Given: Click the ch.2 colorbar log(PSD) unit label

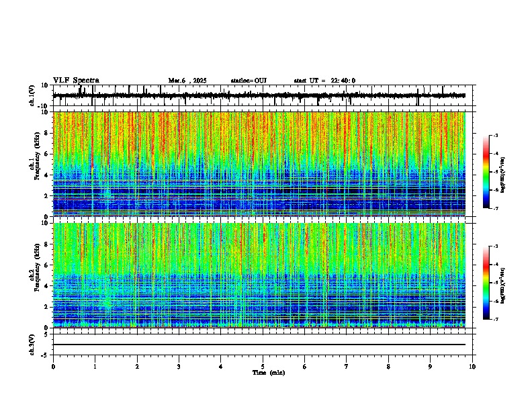Looking at the screenshot, I should pyautogui.click(x=503, y=286).
